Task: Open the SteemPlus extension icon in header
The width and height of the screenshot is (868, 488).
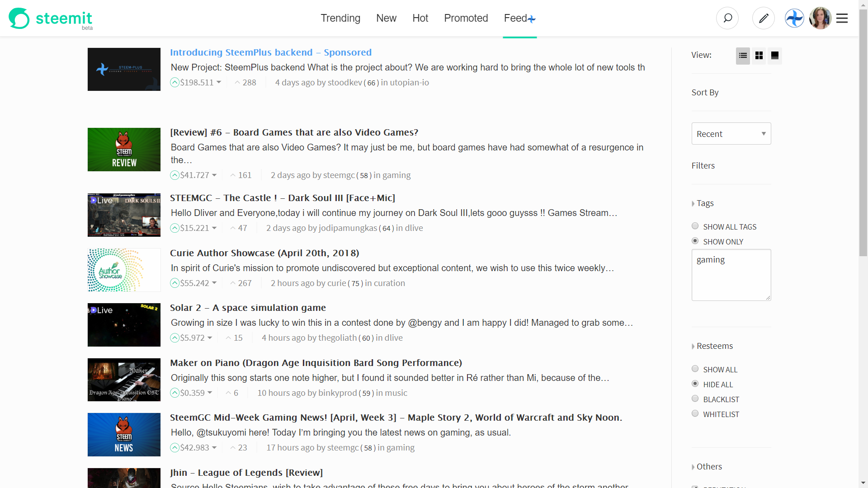Action: pyautogui.click(x=794, y=18)
